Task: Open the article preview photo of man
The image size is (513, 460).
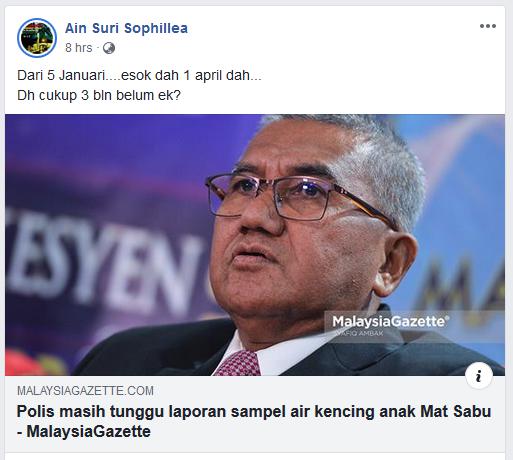Action: pos(255,245)
